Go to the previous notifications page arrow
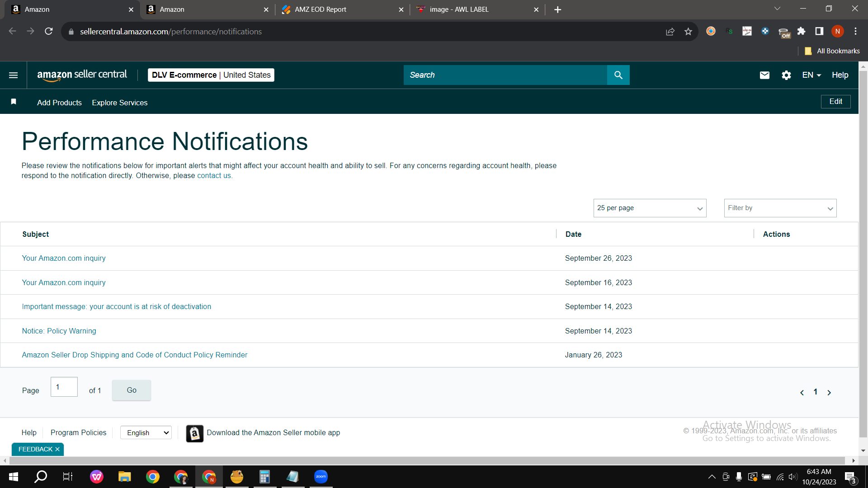Image resolution: width=868 pixels, height=488 pixels. click(802, 393)
